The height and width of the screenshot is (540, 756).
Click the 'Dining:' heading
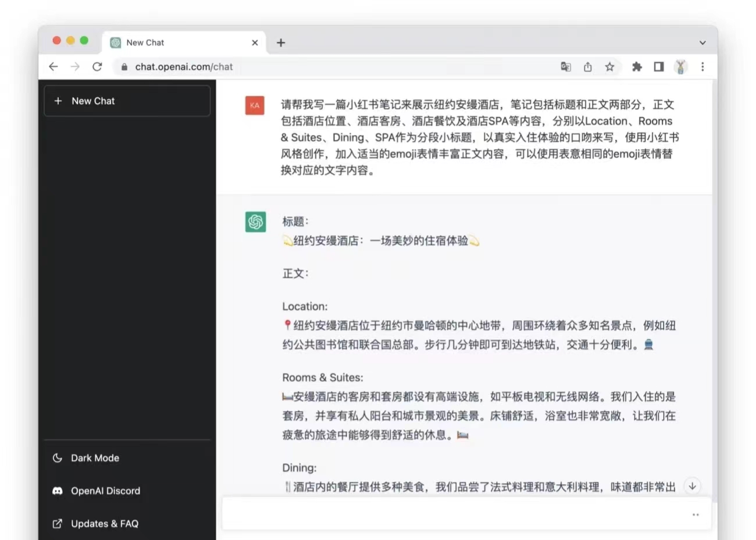299,468
